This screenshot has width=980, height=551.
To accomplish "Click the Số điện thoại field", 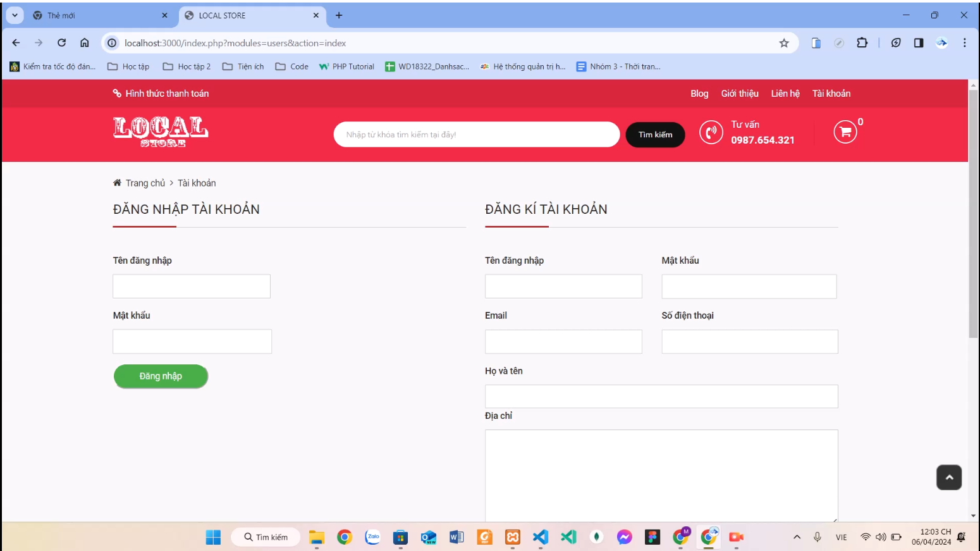I will tap(750, 342).
